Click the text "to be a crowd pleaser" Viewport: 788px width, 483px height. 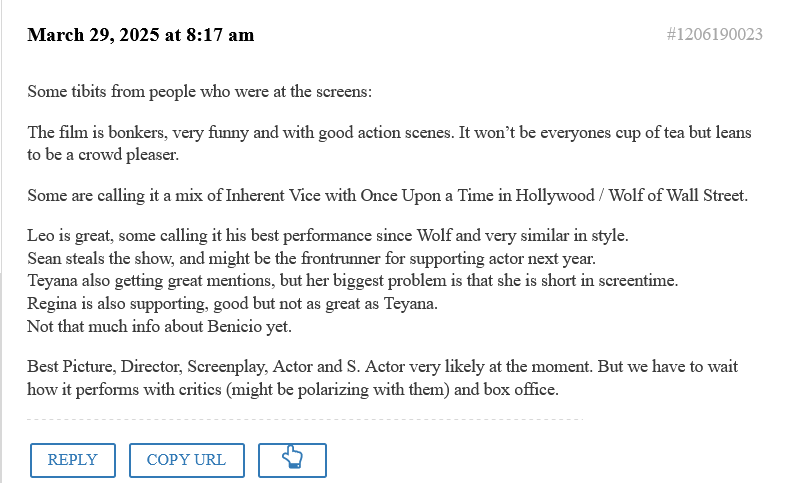(x=102, y=155)
